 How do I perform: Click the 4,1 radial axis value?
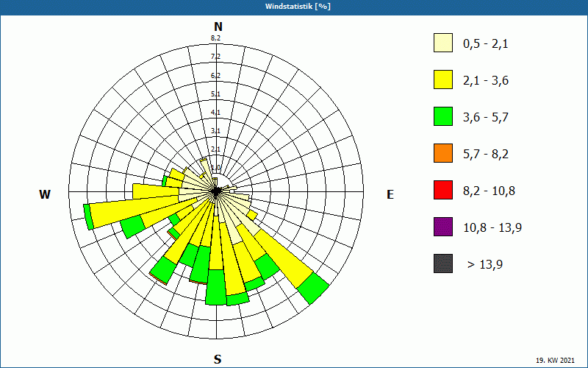(x=215, y=113)
